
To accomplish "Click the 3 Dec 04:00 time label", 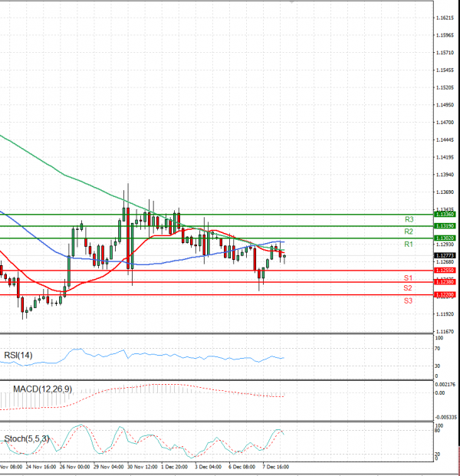I will [x=208, y=467].
